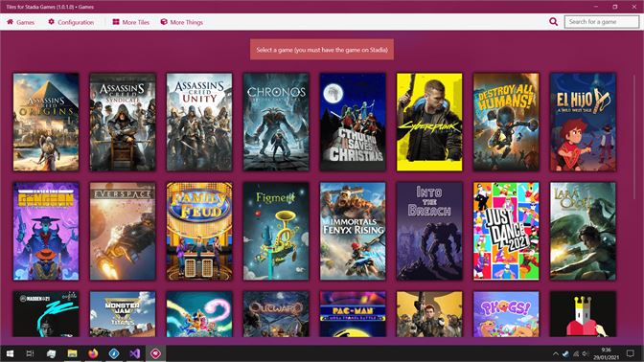The width and height of the screenshot is (644, 362).
Task: Open the notification center icon
Action: [630, 353]
